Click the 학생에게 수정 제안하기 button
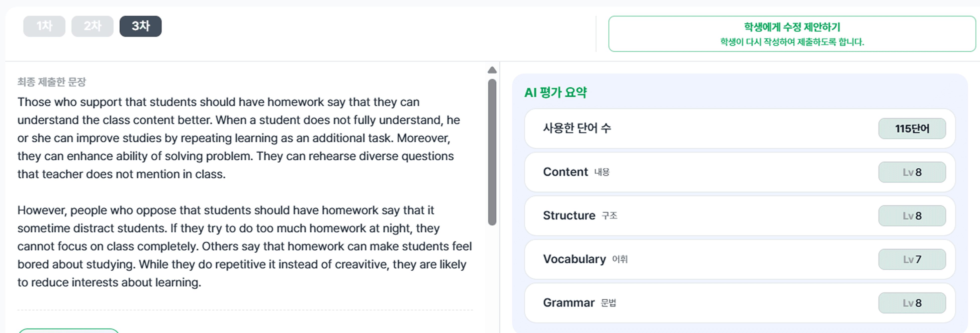The width and height of the screenshot is (980, 333). [x=792, y=34]
